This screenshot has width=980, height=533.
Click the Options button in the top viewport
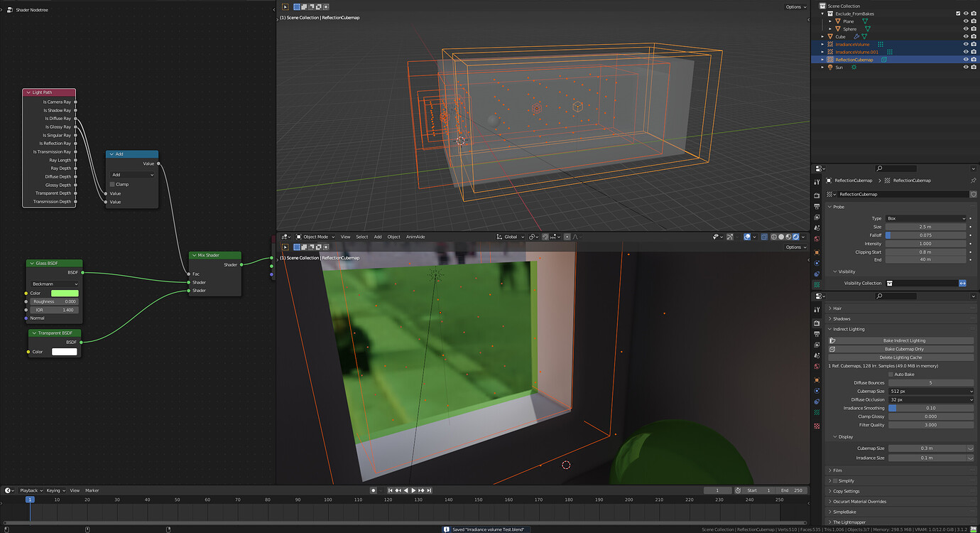(x=795, y=7)
